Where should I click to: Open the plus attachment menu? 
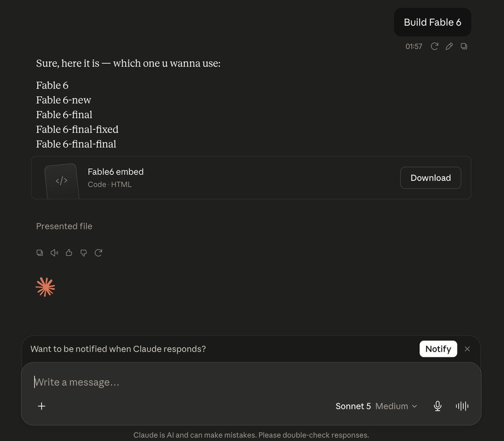click(42, 406)
